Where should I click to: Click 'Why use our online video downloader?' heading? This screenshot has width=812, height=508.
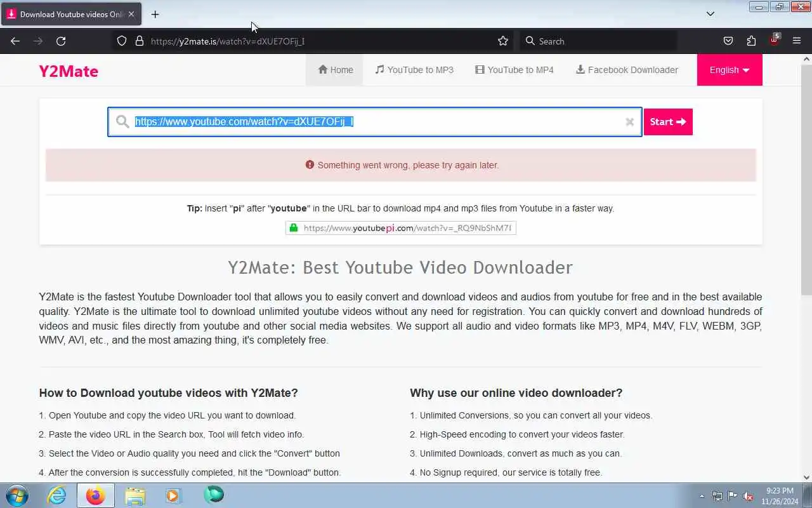coord(516,393)
